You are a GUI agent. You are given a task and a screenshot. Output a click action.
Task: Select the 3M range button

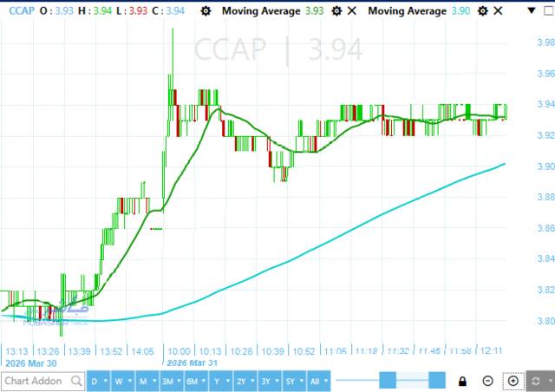(169, 381)
